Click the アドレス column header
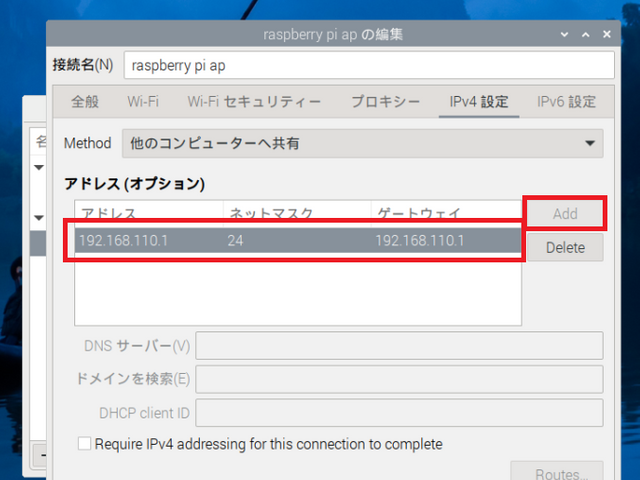The height and width of the screenshot is (480, 640). (x=149, y=213)
